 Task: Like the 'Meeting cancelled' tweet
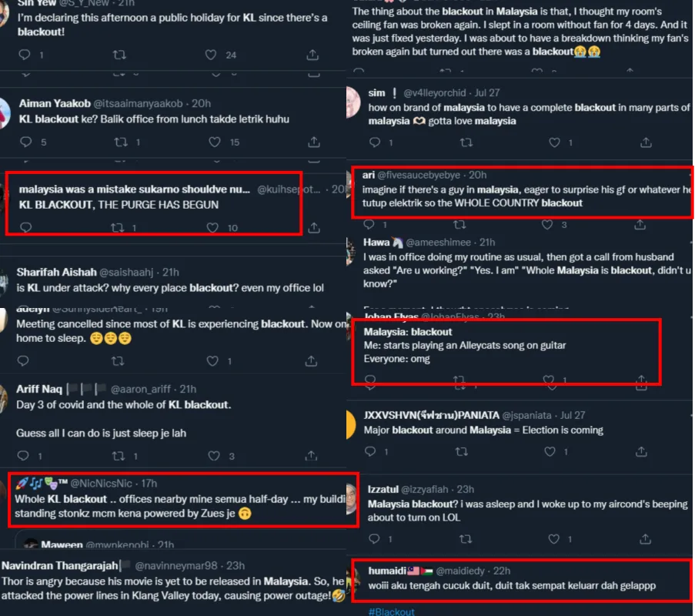212,361
